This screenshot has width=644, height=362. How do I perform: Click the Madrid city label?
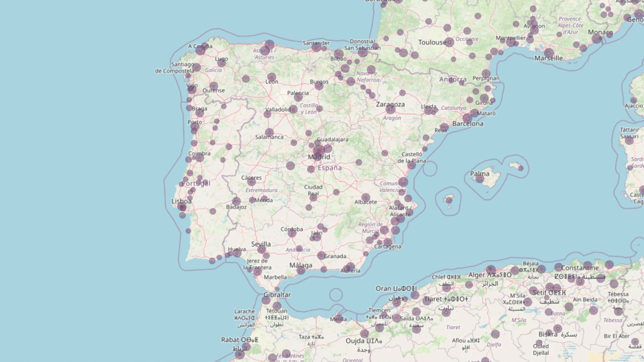(x=319, y=157)
